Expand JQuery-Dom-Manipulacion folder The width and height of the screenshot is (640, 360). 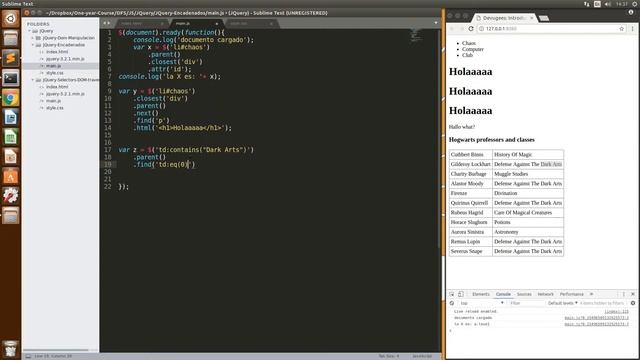click(33, 38)
